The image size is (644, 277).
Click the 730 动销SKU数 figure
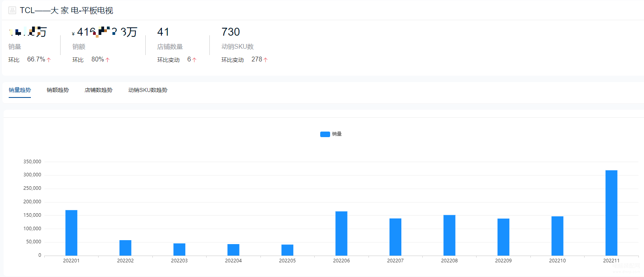point(231,32)
